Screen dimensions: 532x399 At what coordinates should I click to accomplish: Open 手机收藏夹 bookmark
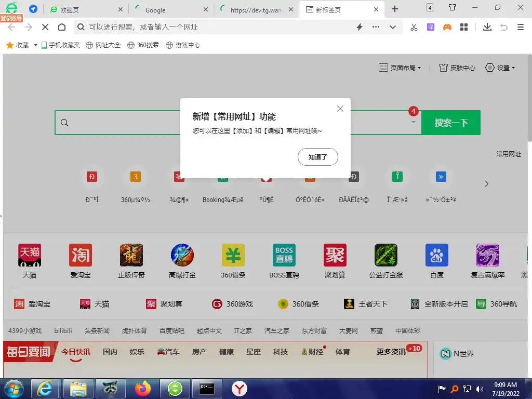[x=60, y=45]
